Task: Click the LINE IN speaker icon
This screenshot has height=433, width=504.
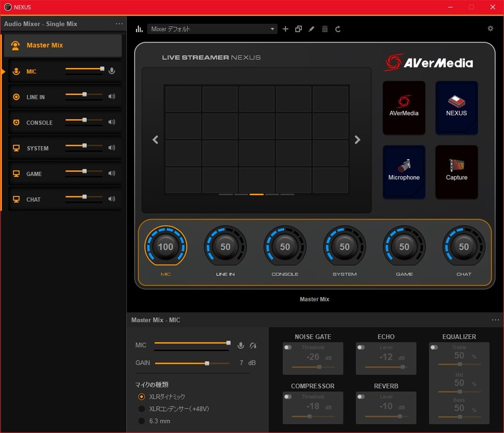Action: click(112, 97)
